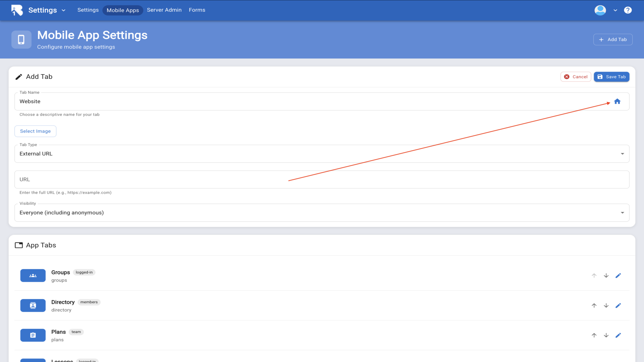The image size is (644, 362).
Task: Click the blue Directory tab icon tile
Action: click(33, 305)
